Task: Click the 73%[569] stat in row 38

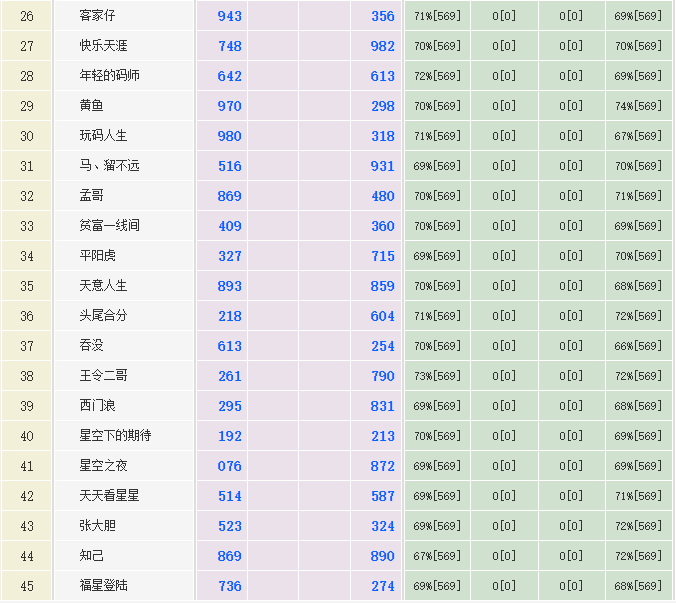Action: [437, 376]
